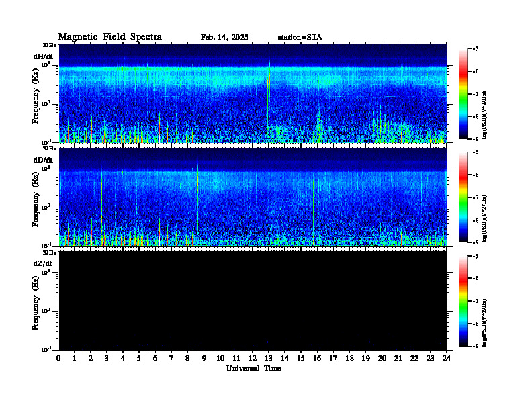Click the -6 value on the dD/dt color bar

[x=476, y=175]
